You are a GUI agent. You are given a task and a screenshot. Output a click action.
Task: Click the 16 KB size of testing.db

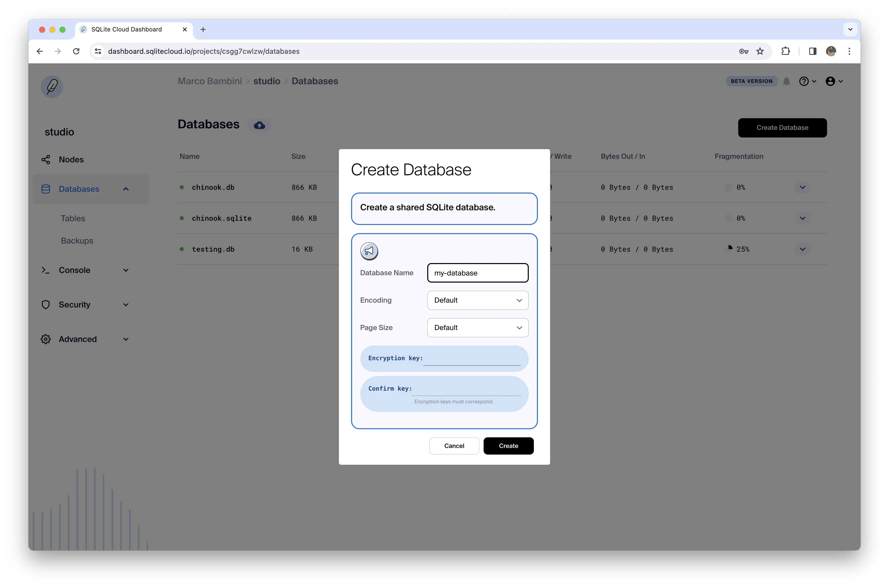point(302,249)
